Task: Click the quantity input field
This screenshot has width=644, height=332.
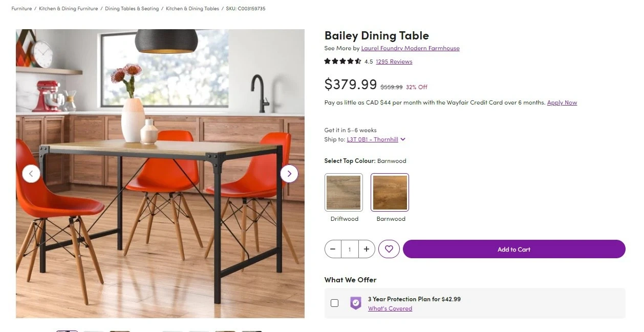Action: click(x=350, y=249)
